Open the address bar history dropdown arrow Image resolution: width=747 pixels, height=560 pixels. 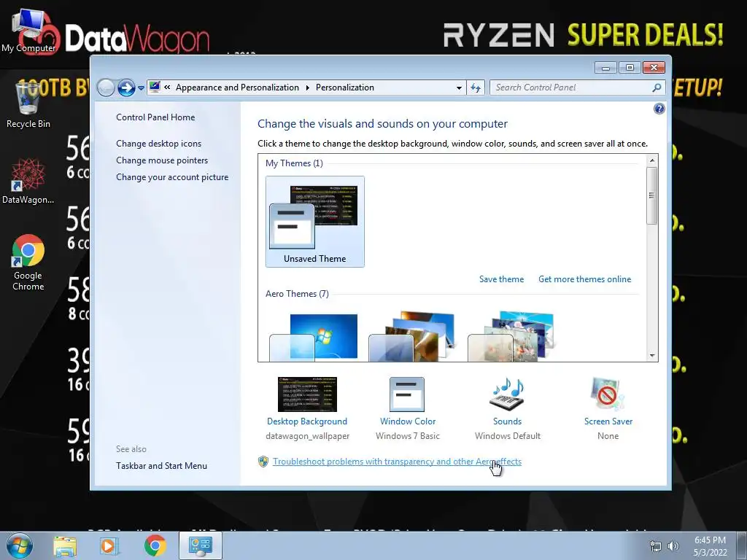(459, 87)
